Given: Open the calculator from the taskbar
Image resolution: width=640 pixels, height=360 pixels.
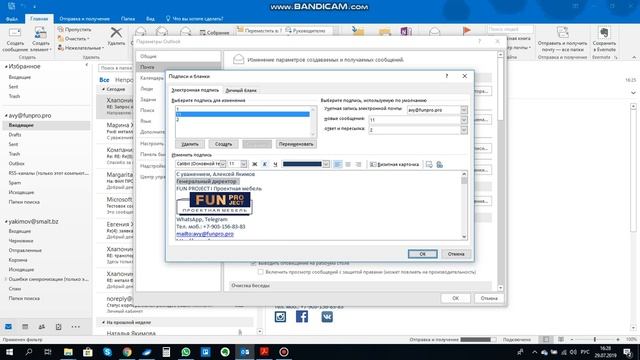Looking at the screenshot, I should click(166, 352).
